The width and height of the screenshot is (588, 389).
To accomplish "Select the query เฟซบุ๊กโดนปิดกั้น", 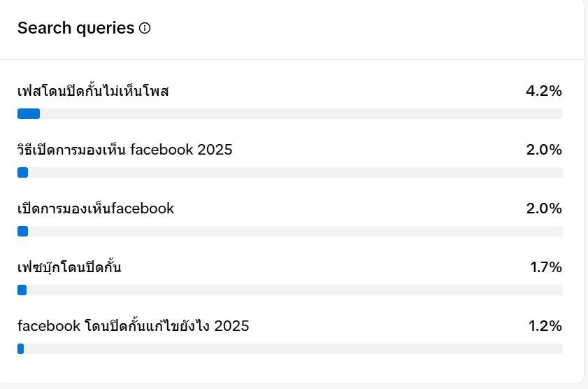I will 69,267.
